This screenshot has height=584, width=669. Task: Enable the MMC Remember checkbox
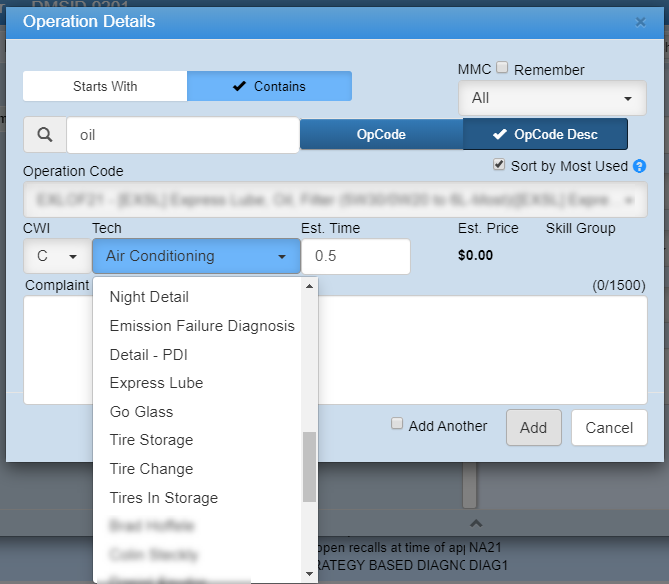pos(503,69)
